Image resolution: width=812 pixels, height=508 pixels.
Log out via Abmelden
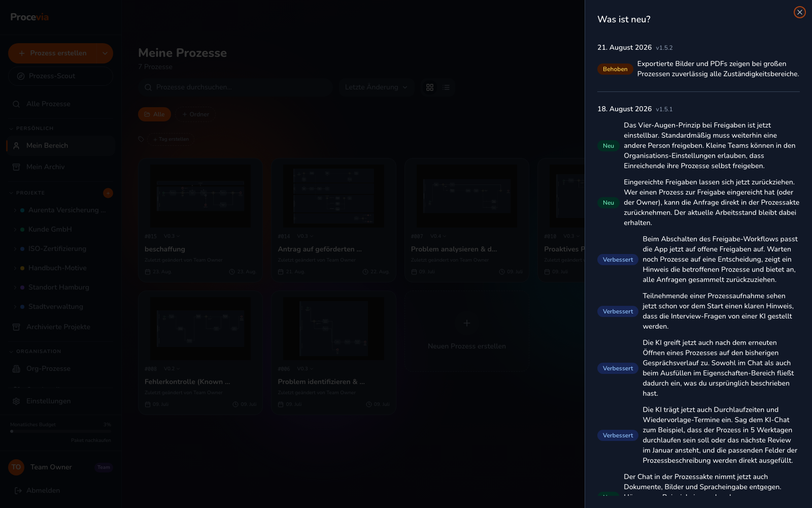tap(38, 490)
